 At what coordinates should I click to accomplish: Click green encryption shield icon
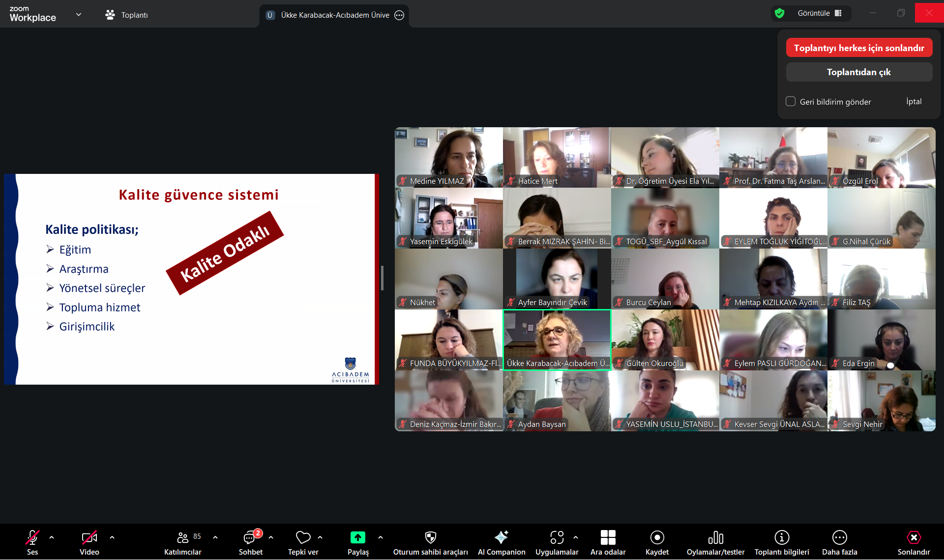tap(779, 13)
